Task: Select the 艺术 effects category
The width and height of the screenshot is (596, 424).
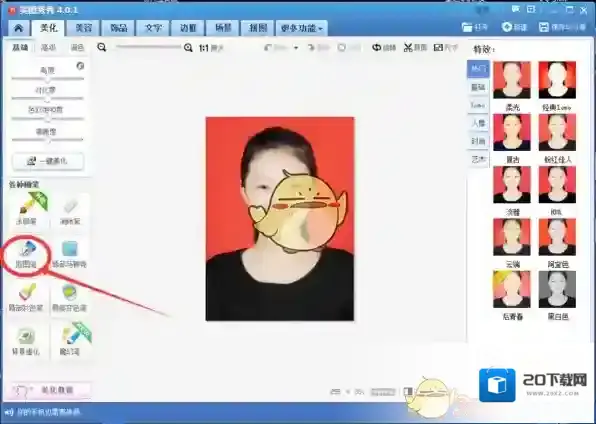Action: pyautogui.click(x=478, y=159)
